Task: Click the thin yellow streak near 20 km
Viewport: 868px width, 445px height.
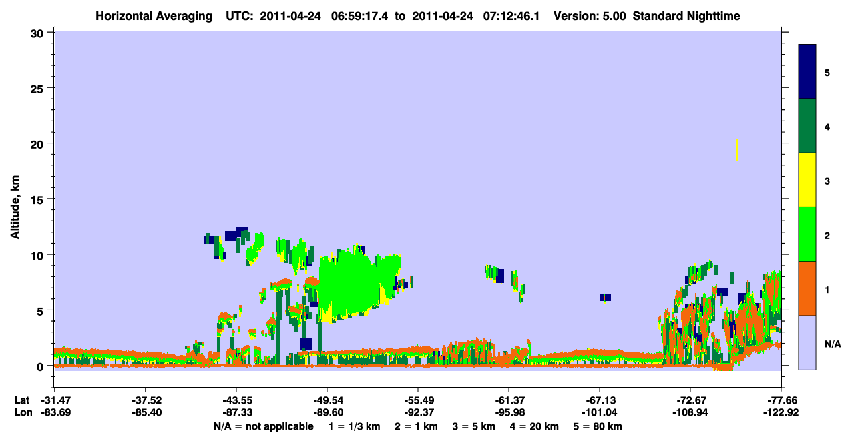Action: coord(737,149)
